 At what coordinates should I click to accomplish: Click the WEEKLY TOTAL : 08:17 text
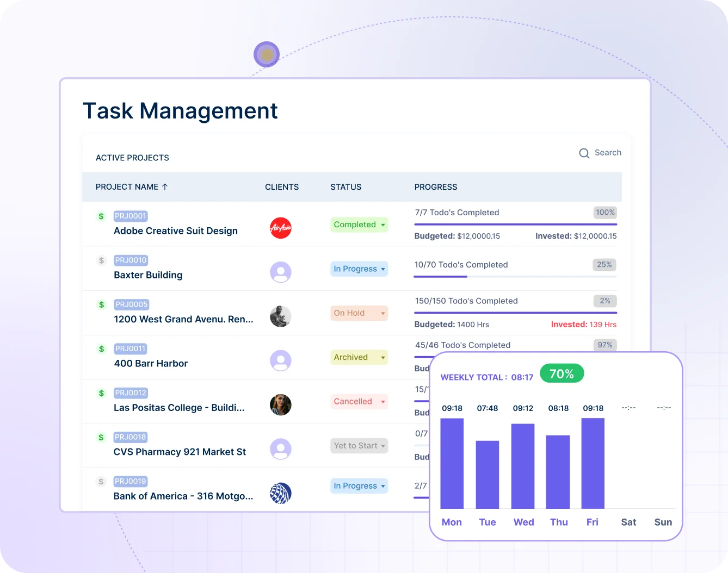coord(487,377)
